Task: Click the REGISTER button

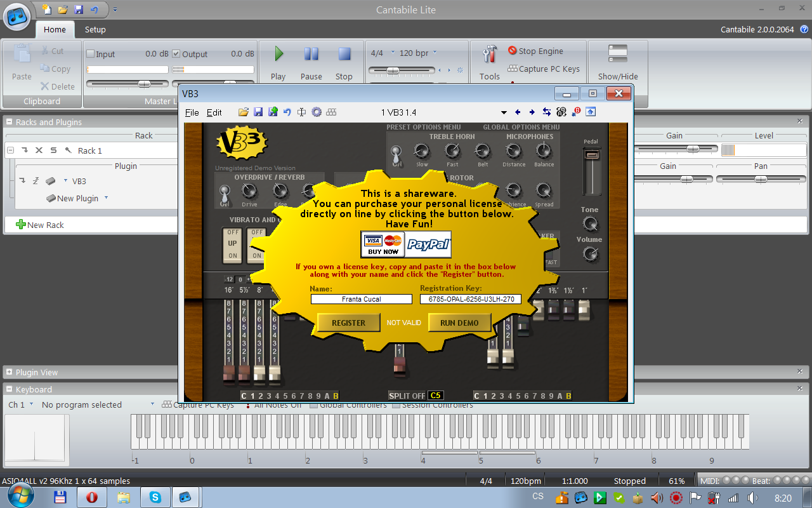Action: (x=348, y=323)
